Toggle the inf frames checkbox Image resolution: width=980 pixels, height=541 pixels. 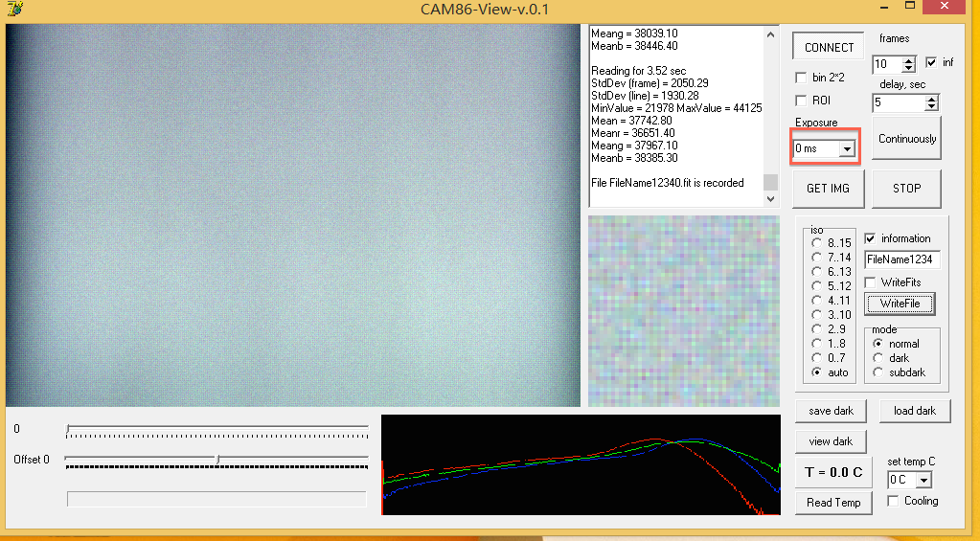click(931, 62)
